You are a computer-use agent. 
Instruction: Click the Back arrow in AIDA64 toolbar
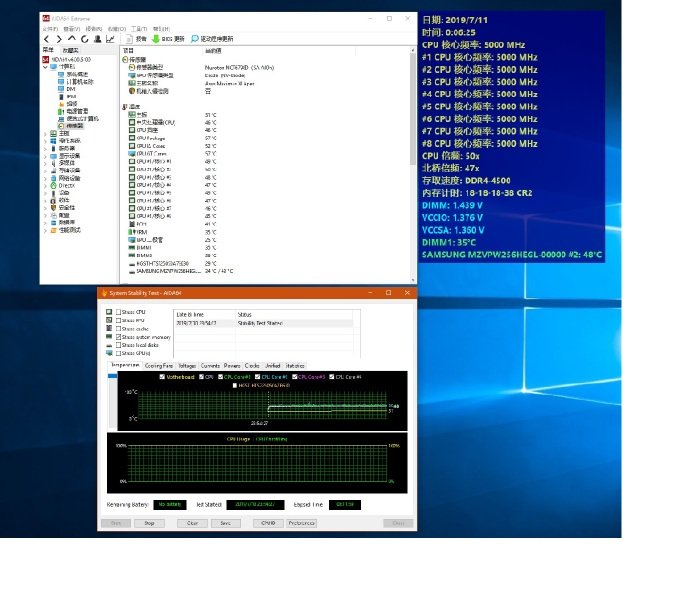tap(46, 39)
